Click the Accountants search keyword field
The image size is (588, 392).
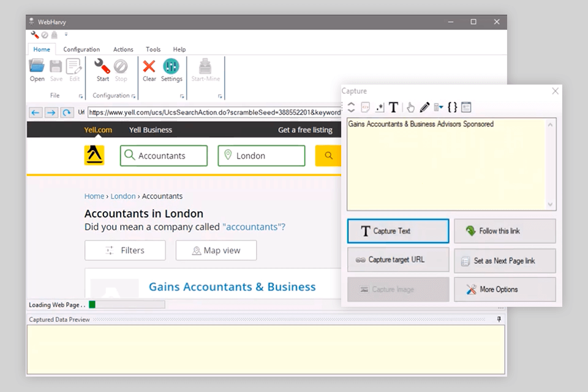pos(164,156)
